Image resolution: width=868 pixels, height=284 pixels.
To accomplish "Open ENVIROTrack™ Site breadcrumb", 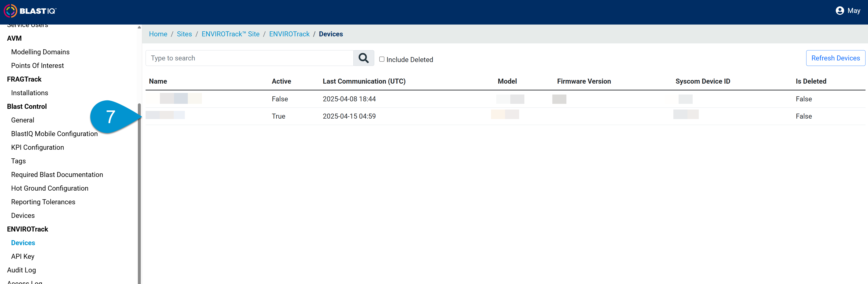I will tap(231, 34).
